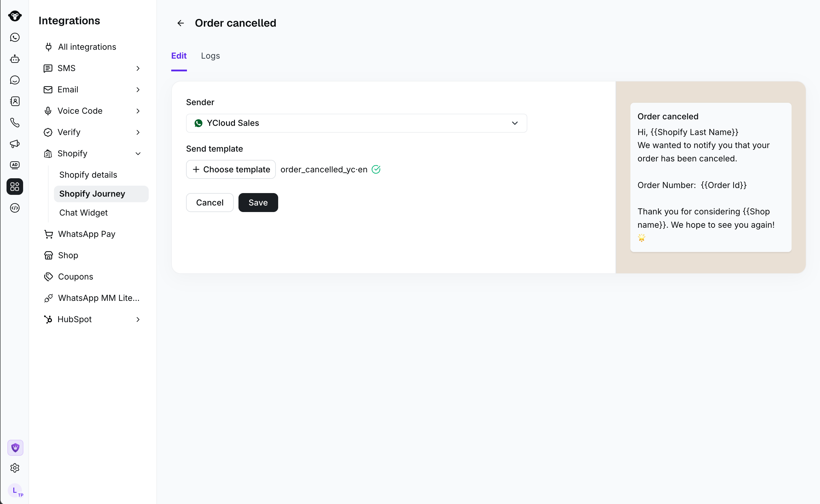
Task: Click the star emoji in the preview
Action: (x=641, y=237)
